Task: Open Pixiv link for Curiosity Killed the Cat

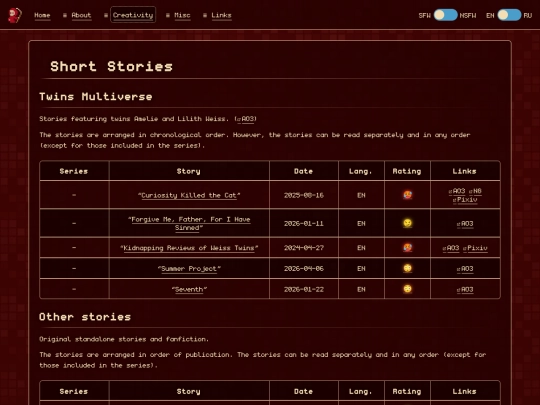Action: click(465, 200)
